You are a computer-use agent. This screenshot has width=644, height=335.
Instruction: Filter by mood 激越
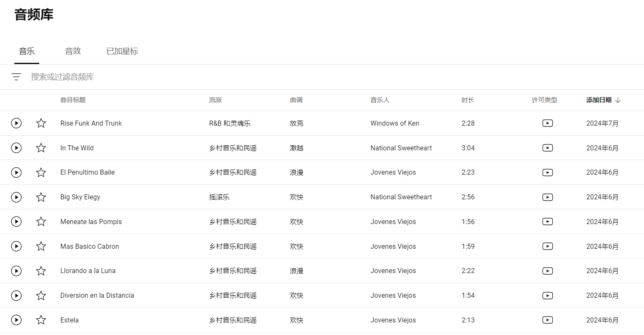296,148
